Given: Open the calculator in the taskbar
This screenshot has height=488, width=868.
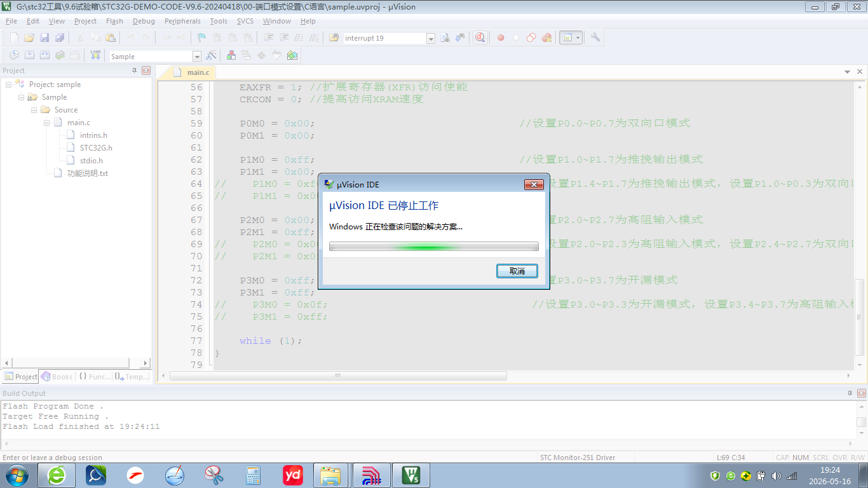Looking at the screenshot, I should (x=254, y=475).
